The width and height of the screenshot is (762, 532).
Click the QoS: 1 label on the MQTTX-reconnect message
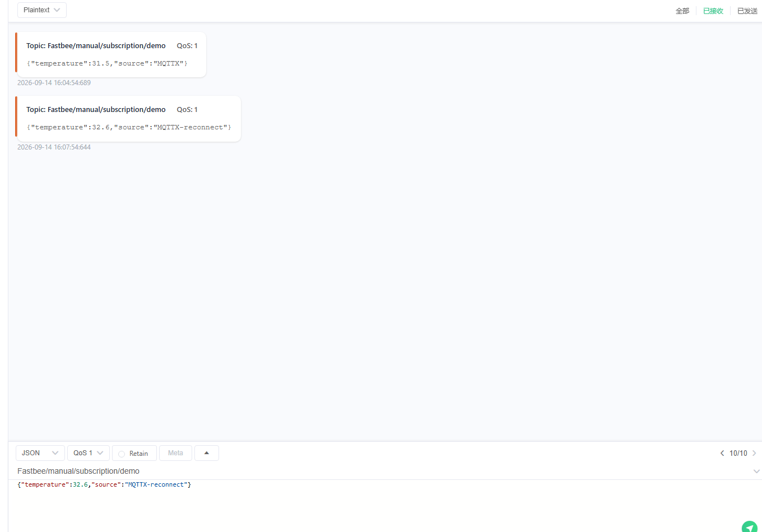point(187,110)
